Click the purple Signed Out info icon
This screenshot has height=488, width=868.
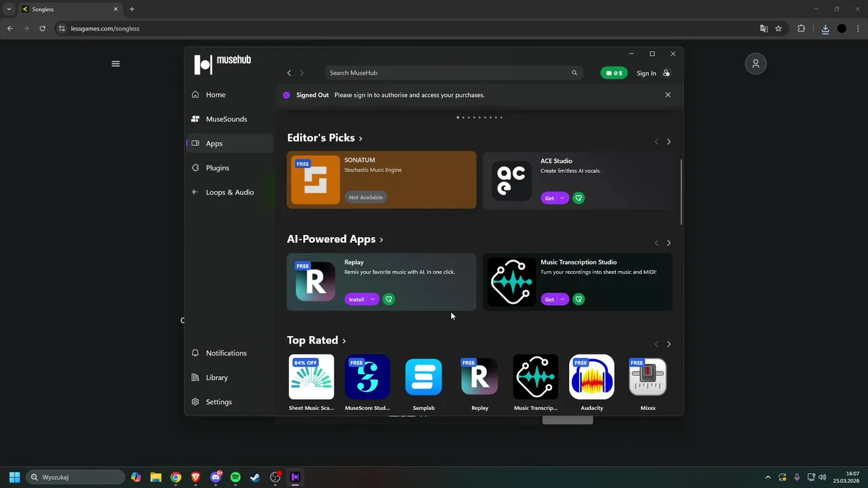286,95
